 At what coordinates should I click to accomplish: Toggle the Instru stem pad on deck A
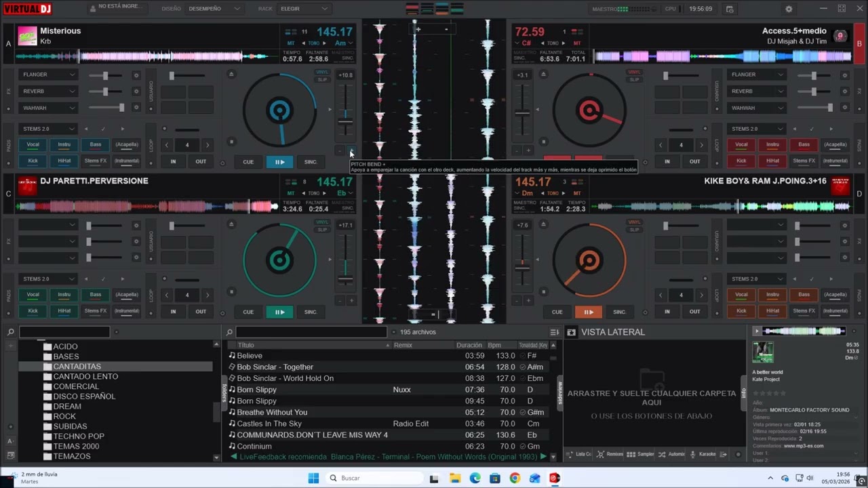coord(64,144)
